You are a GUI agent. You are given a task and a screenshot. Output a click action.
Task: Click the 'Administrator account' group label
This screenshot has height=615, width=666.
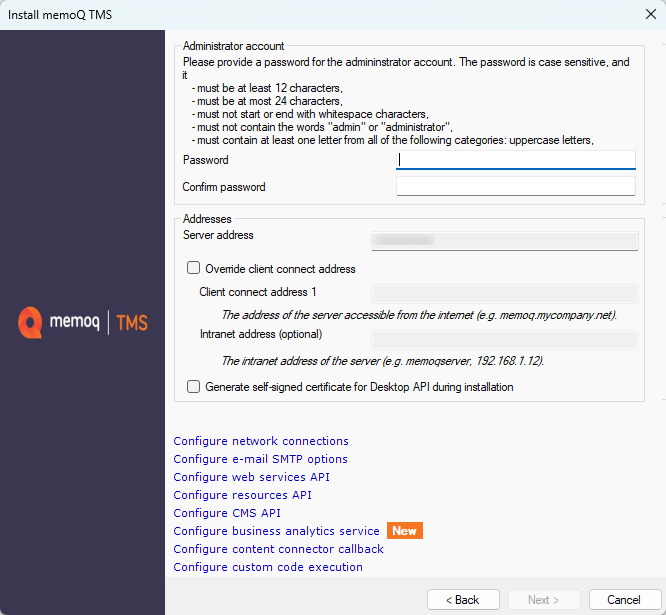click(x=234, y=46)
